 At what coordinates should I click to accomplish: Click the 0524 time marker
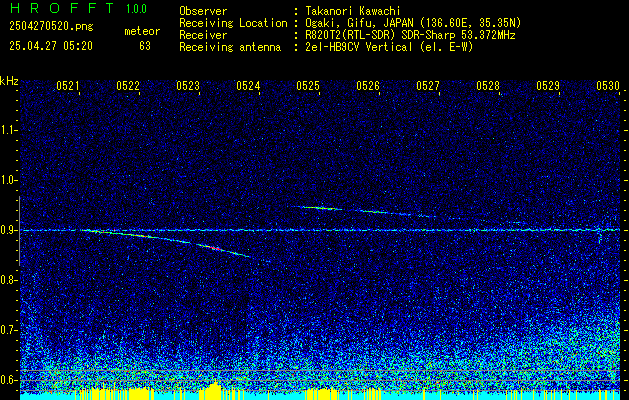click(248, 85)
